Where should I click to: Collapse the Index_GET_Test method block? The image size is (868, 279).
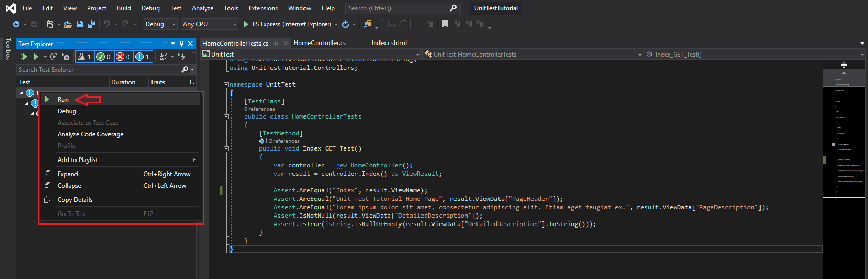[226, 148]
